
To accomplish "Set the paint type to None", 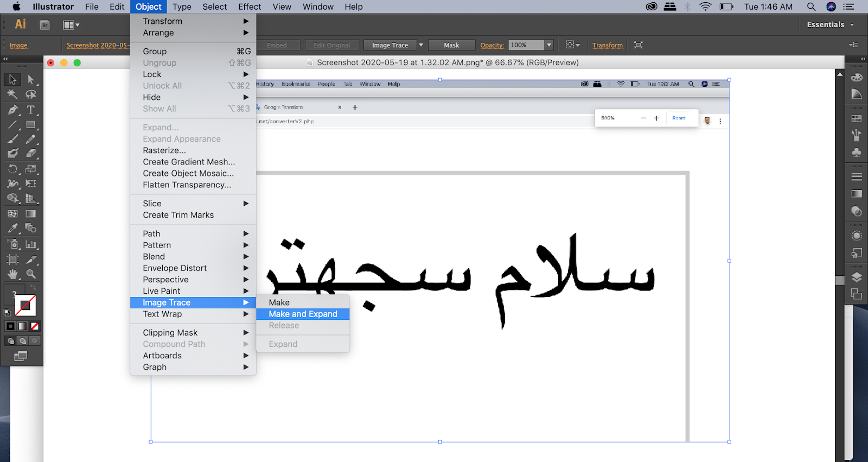I will click(35, 326).
